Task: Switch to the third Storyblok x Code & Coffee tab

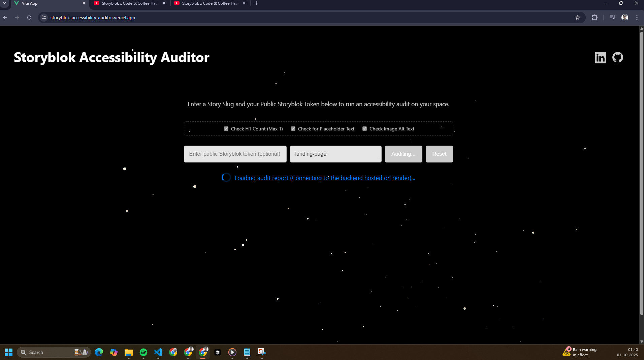Action: pyautogui.click(x=210, y=3)
